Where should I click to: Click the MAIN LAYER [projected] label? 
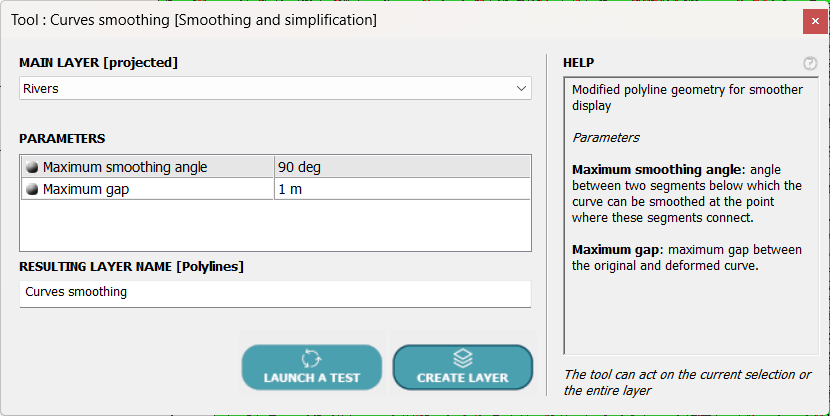98,63
